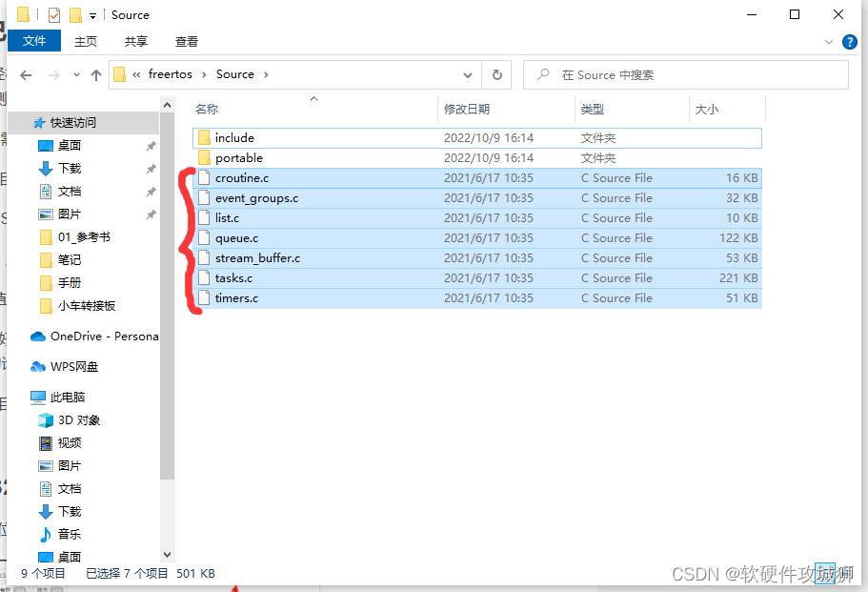Open OneDrive - Personal from the sidebar
The image size is (868, 592).
[101, 336]
